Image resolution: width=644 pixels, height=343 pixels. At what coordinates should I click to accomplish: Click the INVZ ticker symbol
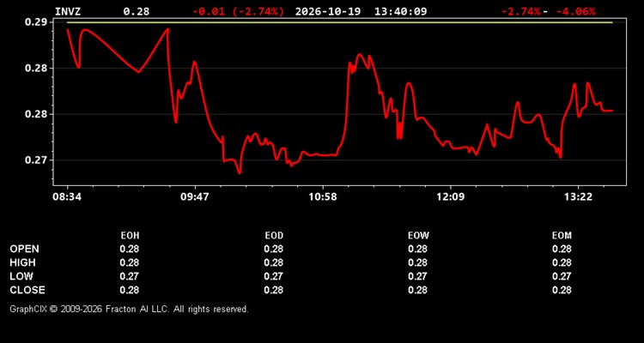(x=68, y=11)
